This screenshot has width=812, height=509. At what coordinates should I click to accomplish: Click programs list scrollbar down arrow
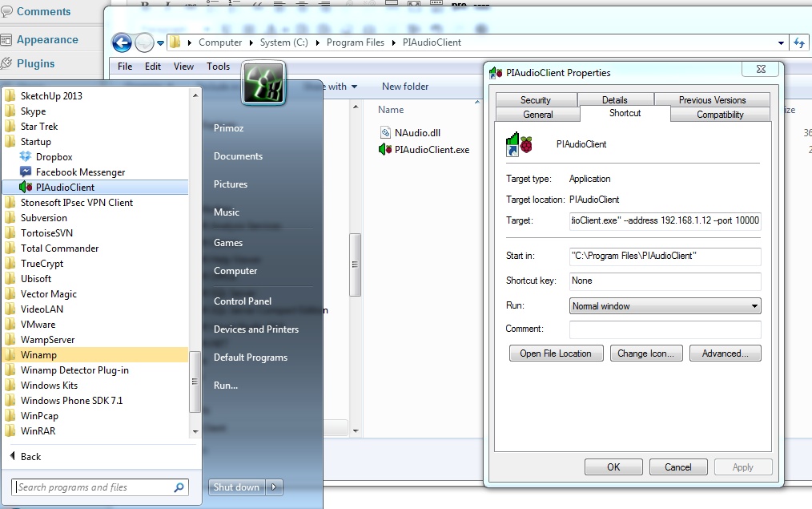click(195, 431)
